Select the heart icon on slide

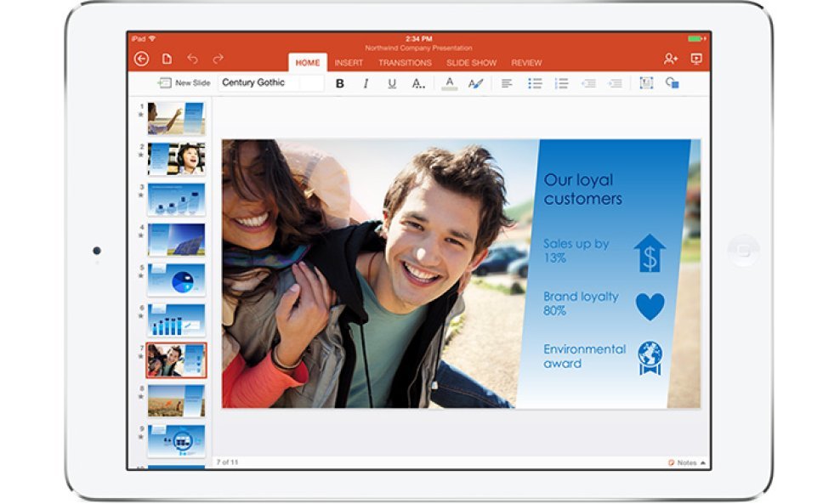point(650,306)
